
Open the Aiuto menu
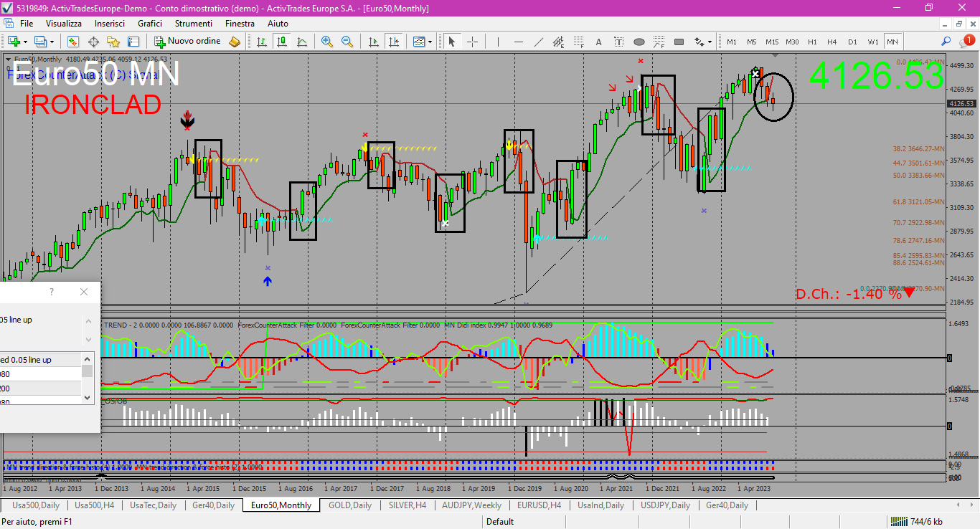click(x=278, y=24)
